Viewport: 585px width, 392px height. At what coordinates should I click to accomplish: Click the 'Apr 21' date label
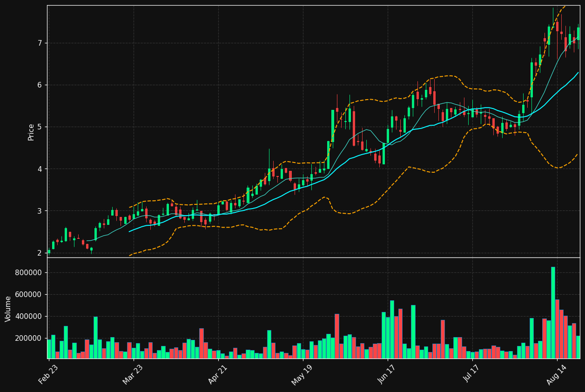(218, 374)
